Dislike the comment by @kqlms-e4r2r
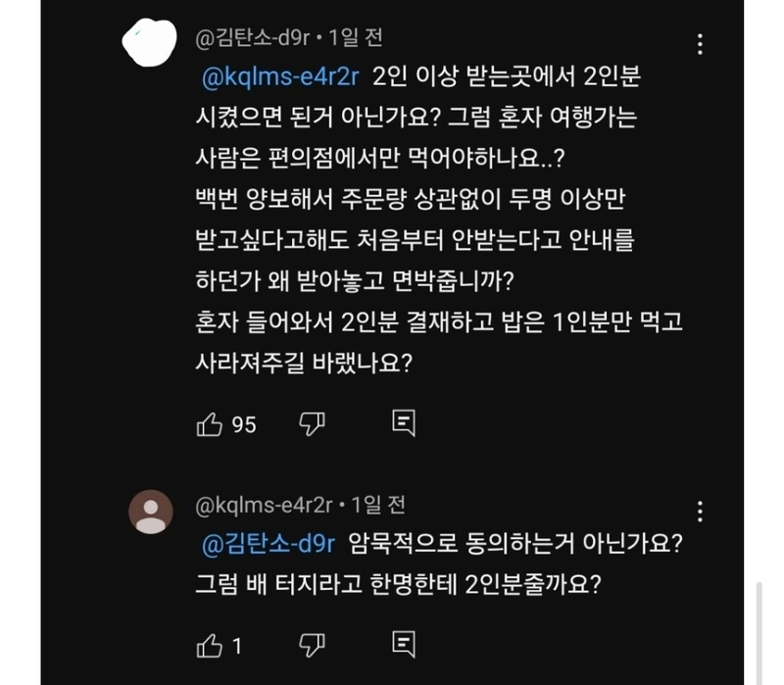 pos(312,646)
